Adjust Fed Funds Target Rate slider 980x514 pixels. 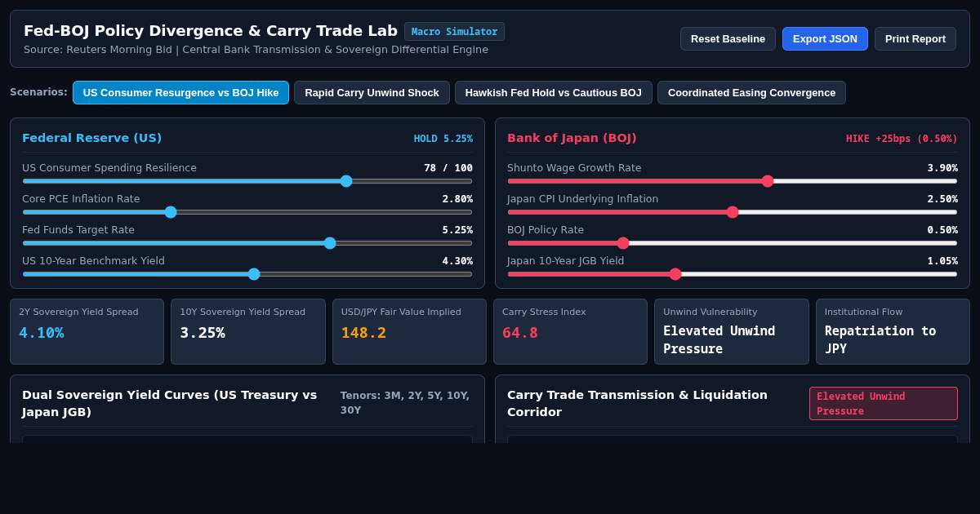click(x=247, y=243)
